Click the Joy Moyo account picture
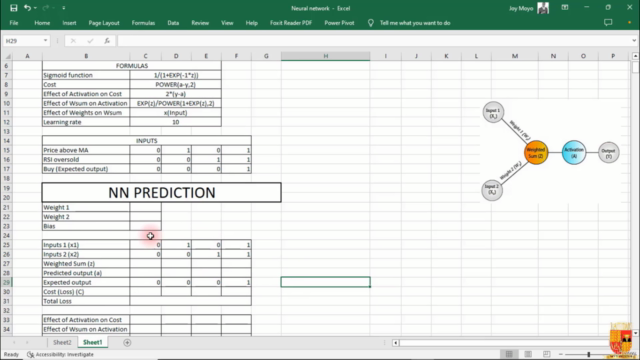640x360 pixels. (x=543, y=8)
